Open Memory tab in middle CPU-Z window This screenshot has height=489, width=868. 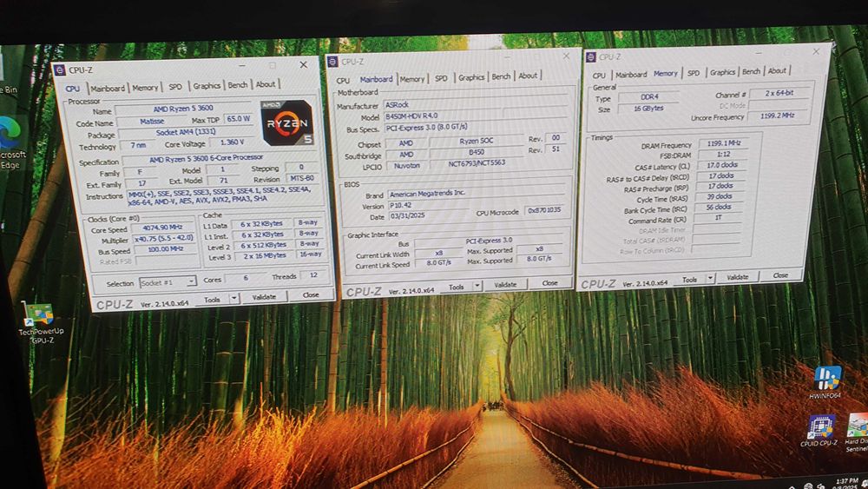(411, 79)
